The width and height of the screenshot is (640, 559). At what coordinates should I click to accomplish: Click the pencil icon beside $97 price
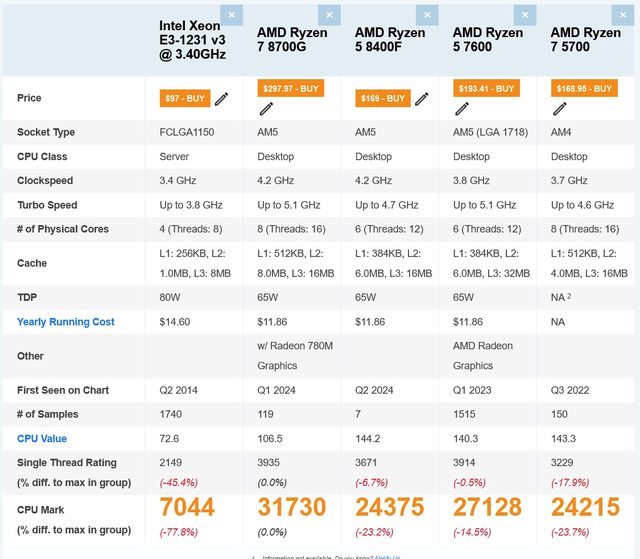222,99
